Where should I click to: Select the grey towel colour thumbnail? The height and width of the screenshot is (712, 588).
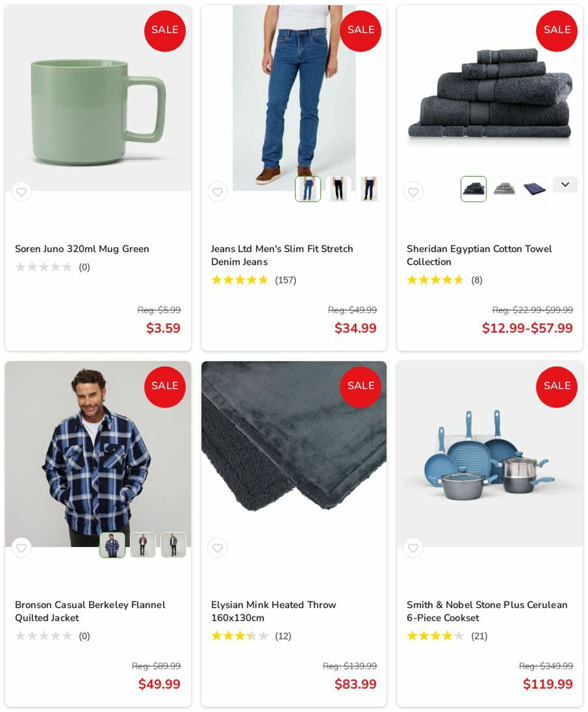click(x=504, y=189)
